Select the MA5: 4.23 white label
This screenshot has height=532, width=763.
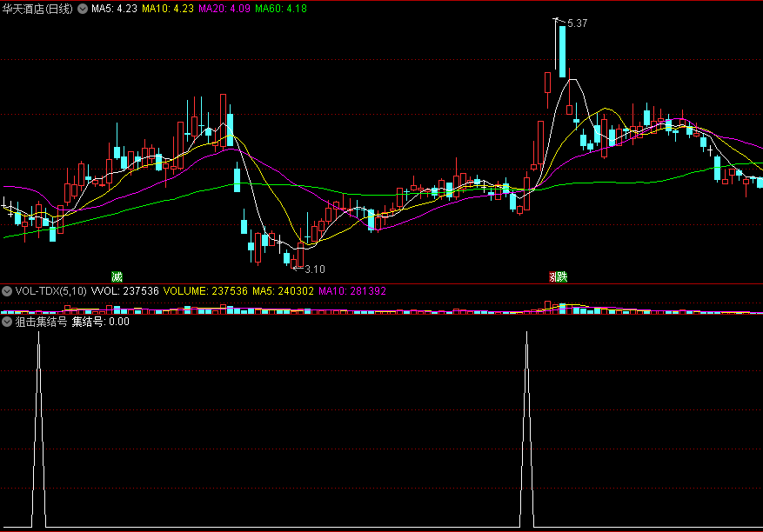coord(114,9)
